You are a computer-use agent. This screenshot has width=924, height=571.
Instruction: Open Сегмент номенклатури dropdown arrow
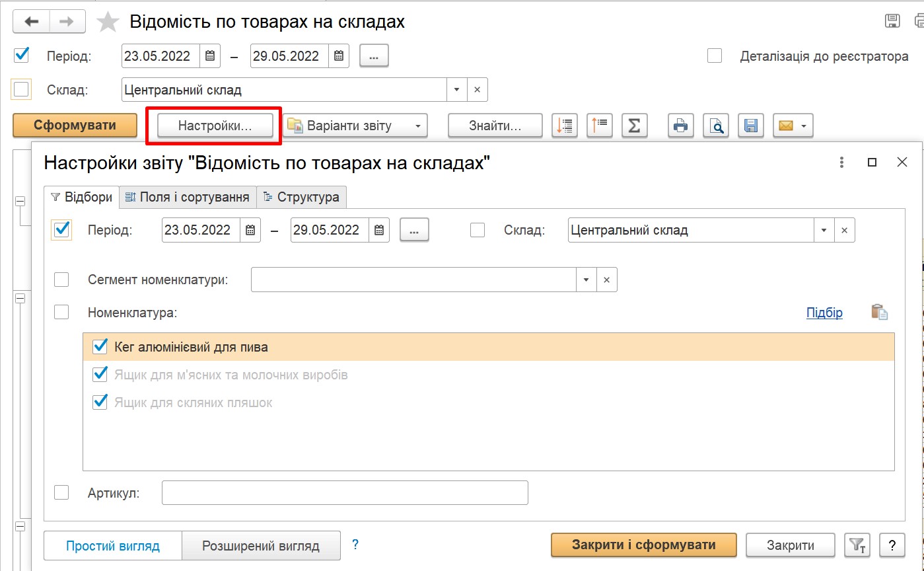[586, 280]
